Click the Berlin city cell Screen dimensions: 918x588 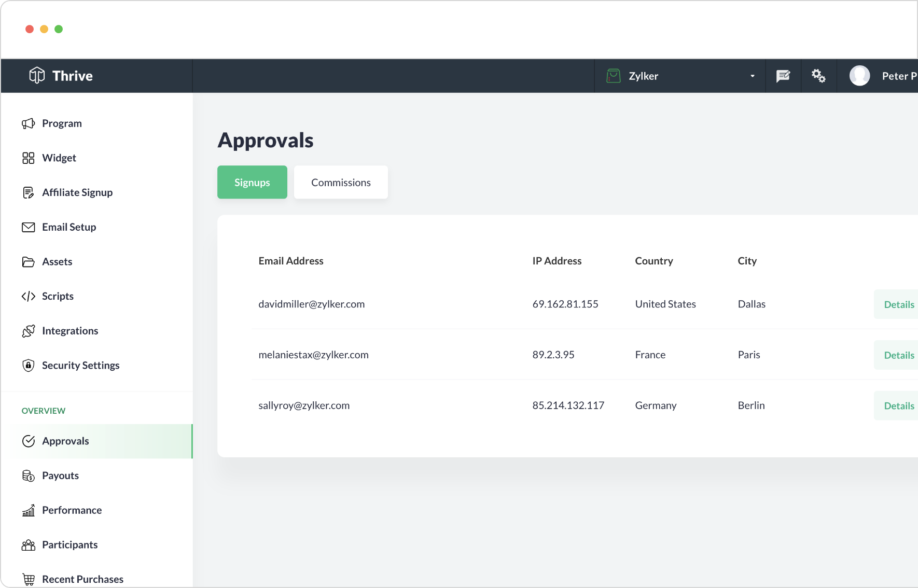[751, 406]
